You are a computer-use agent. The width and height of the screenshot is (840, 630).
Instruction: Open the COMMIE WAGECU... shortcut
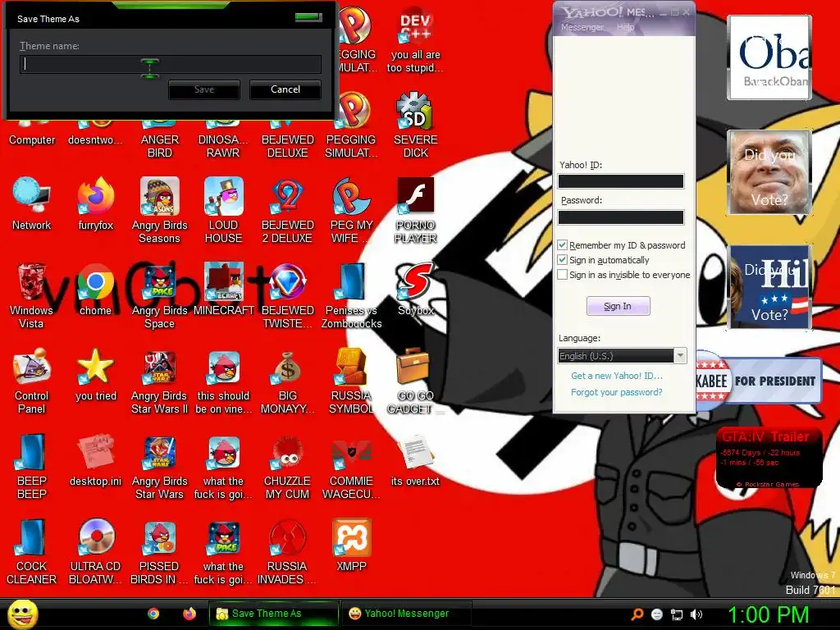(x=351, y=466)
